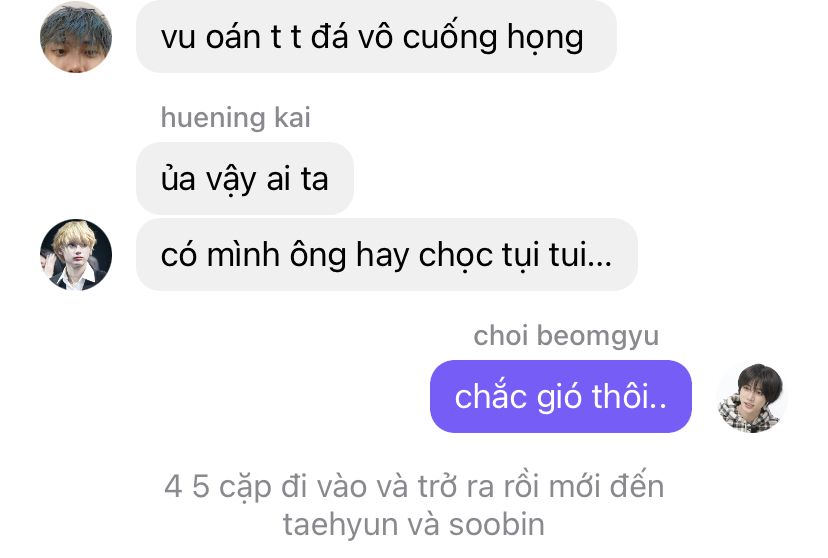This screenshot has width=828, height=558.
Task: Click "mới đến" in the gray narration
Action: (x=606, y=486)
